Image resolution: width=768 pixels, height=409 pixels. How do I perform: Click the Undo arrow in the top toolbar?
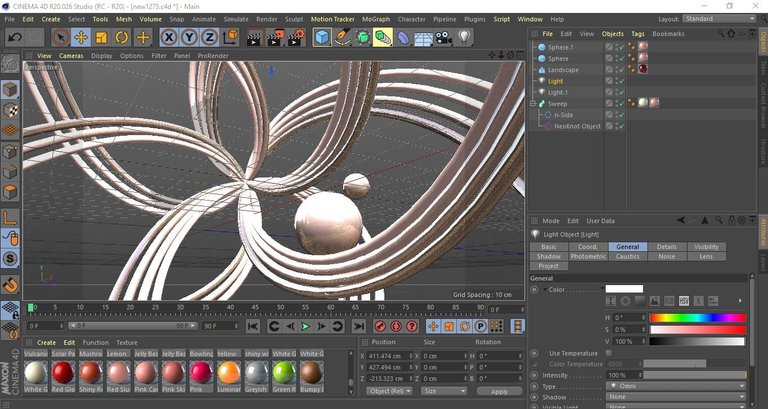click(15, 37)
